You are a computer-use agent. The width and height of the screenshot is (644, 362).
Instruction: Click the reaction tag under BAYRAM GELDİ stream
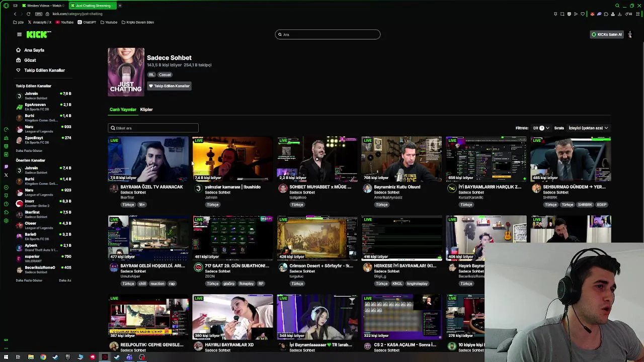157,284
